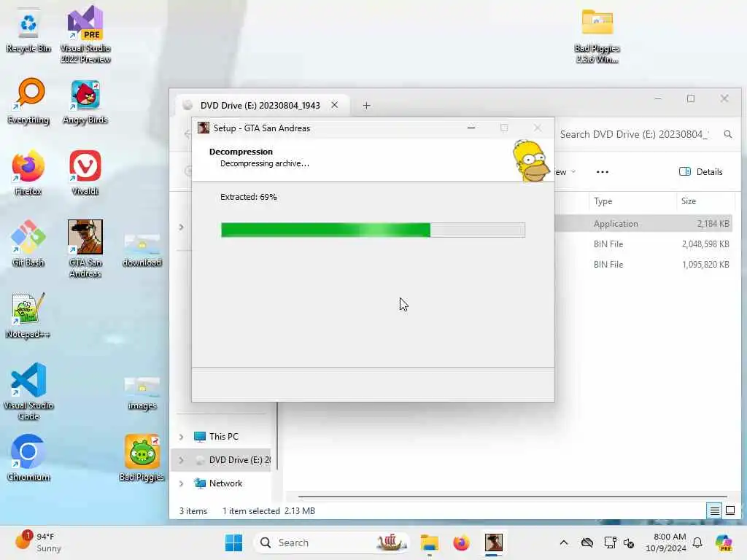Click the Explorer horizontal scrollbar
The height and width of the screenshot is (560, 747).
click(x=512, y=497)
